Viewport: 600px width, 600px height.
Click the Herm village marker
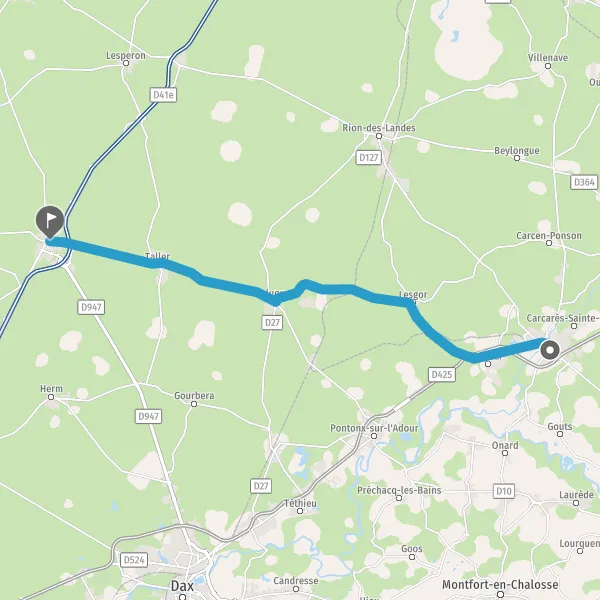(x=51, y=397)
